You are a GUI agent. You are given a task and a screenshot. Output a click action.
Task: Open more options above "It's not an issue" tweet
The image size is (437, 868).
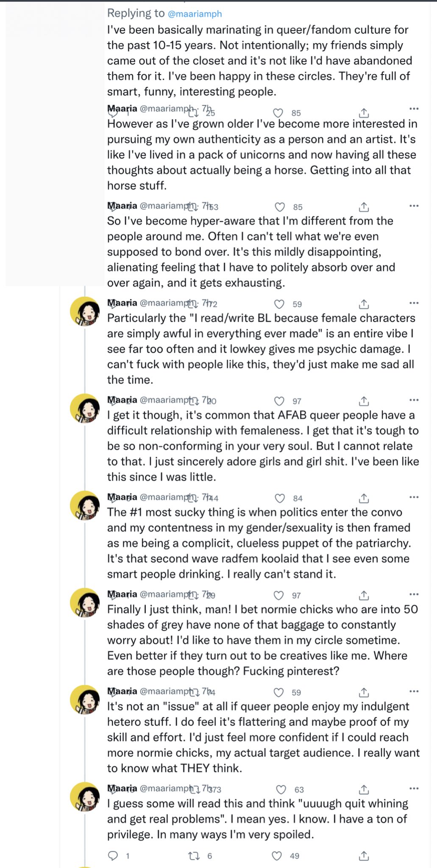[414, 691]
